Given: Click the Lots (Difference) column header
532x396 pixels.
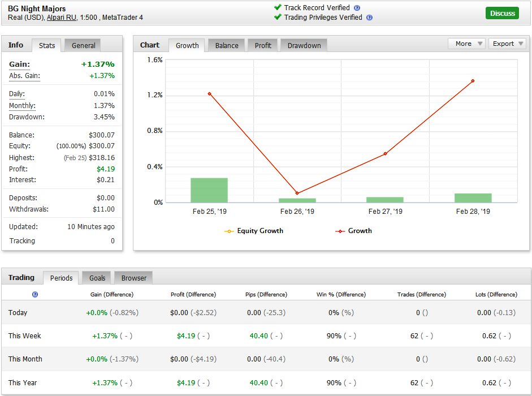Looking at the screenshot, I should pos(496,294).
